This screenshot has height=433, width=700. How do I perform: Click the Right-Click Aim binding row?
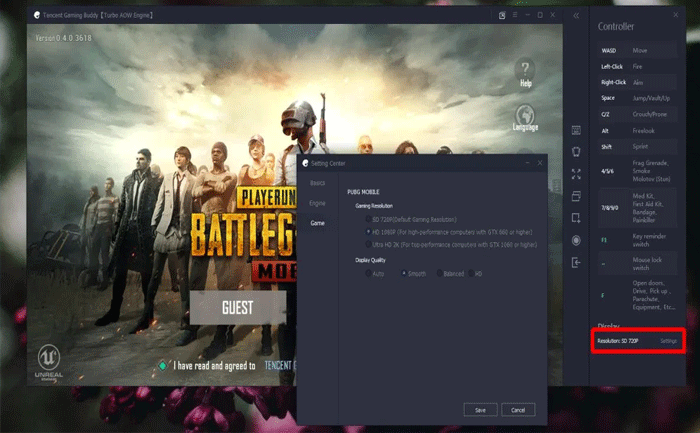click(x=638, y=82)
